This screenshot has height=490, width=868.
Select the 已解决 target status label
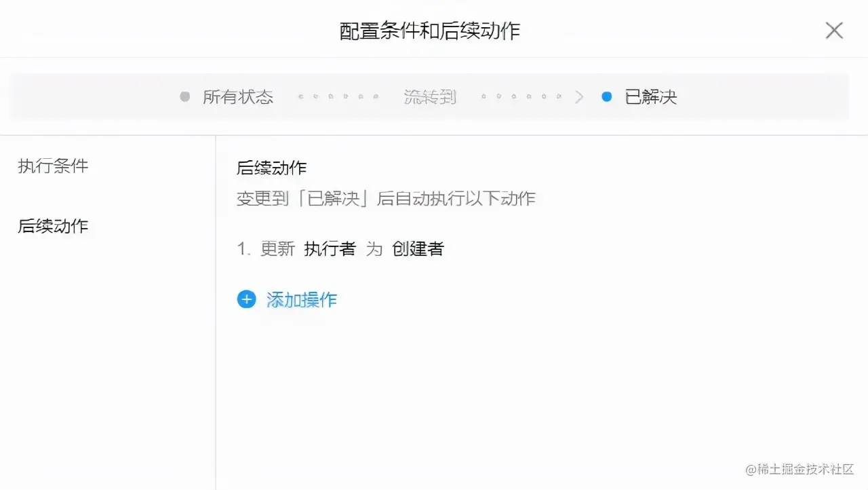coord(651,97)
